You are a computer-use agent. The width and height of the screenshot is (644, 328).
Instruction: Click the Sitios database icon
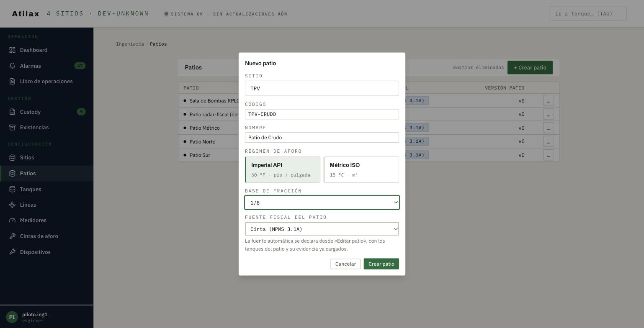point(13,158)
